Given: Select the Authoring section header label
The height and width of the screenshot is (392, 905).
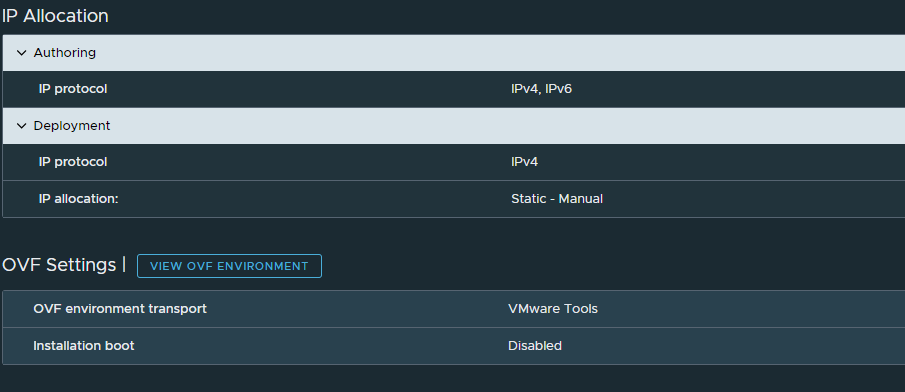Looking at the screenshot, I should tap(65, 53).
